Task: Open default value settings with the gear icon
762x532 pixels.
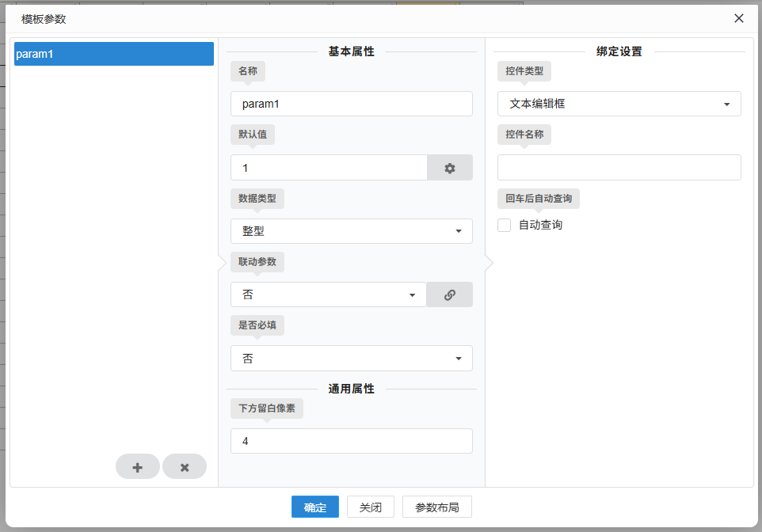Action: pyautogui.click(x=450, y=168)
